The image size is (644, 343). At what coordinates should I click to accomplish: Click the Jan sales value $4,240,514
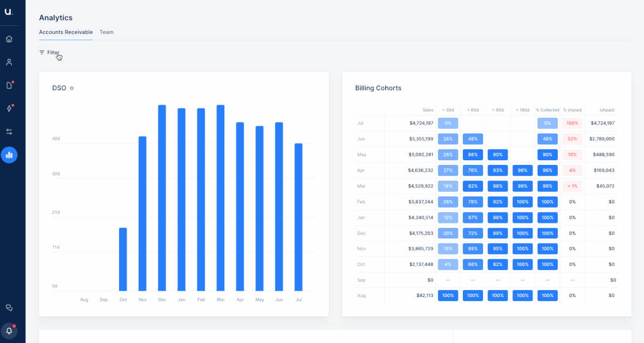point(421,217)
